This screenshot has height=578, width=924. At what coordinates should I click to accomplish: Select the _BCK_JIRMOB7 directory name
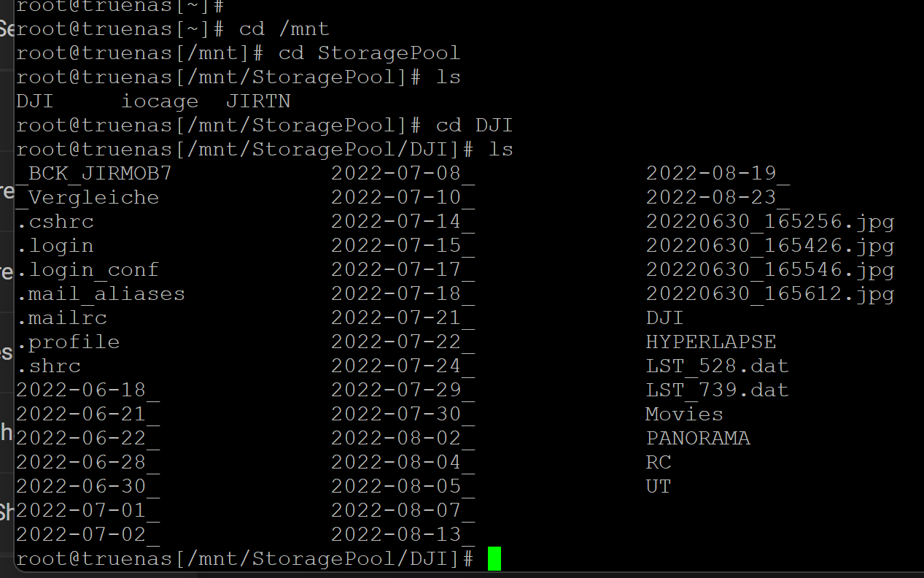pyautogui.click(x=94, y=174)
